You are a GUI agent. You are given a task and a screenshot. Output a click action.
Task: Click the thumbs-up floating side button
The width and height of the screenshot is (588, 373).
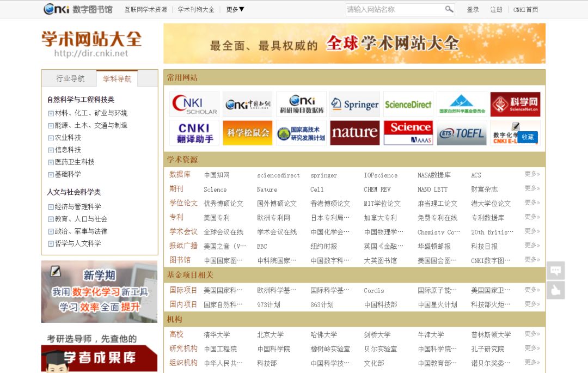(x=555, y=290)
